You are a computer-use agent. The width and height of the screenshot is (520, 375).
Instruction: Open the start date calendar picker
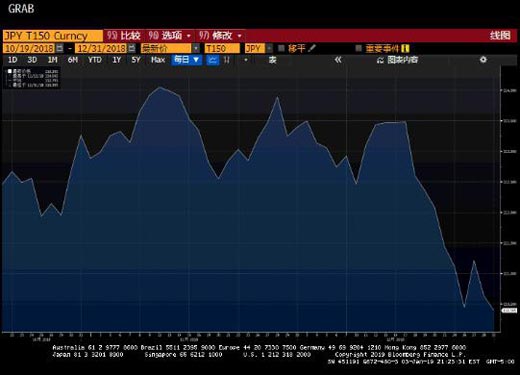tap(60, 48)
